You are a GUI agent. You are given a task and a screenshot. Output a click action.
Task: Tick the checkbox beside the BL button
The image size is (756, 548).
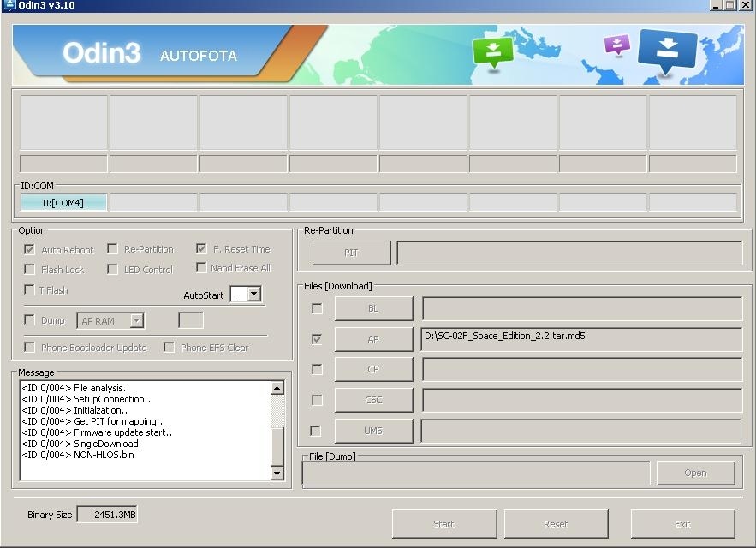(317, 308)
